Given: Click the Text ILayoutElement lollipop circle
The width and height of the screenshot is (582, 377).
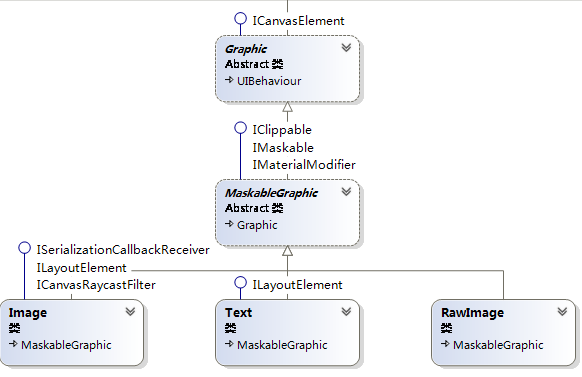Looking at the screenshot, I should (x=241, y=282).
